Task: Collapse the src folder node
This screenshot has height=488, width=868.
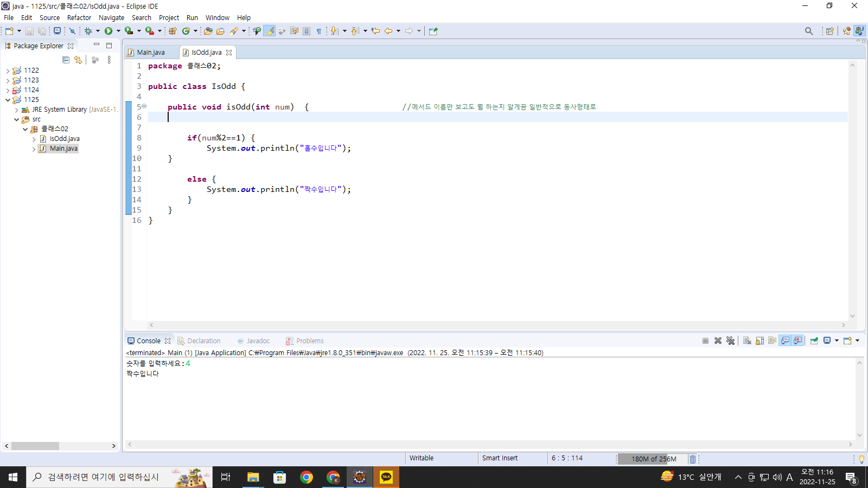Action: tap(16, 119)
